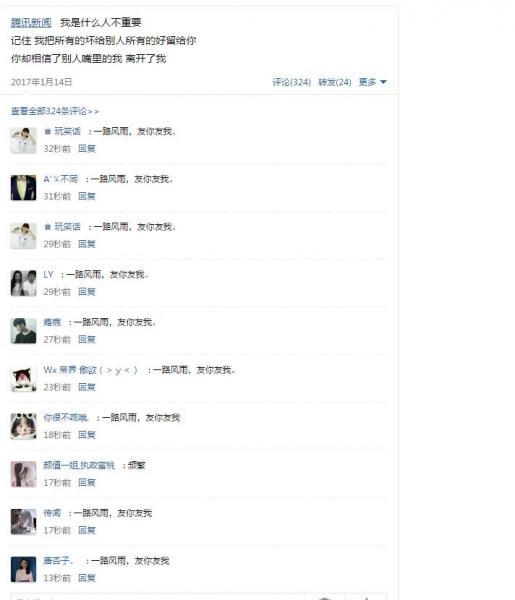Reply to LY's comment
515x600 pixels.
coord(87,292)
